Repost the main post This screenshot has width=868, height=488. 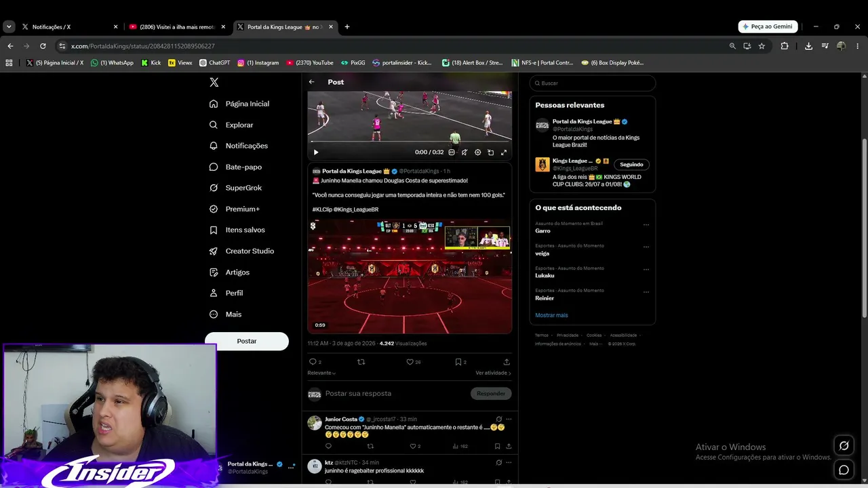(x=361, y=362)
